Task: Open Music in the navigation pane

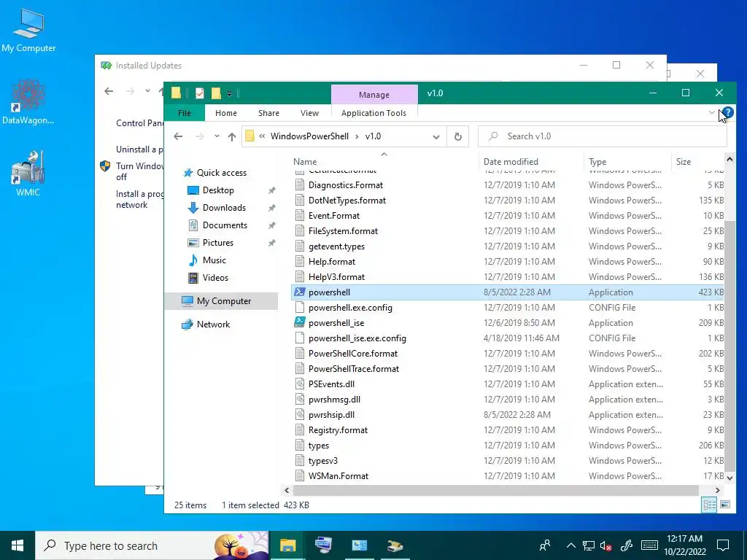Action: click(x=214, y=260)
